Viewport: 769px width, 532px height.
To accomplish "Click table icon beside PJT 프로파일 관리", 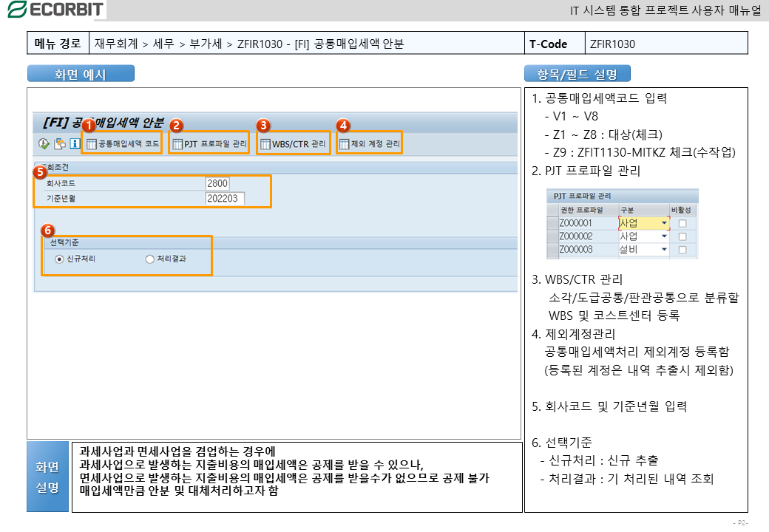I will click(x=177, y=143).
